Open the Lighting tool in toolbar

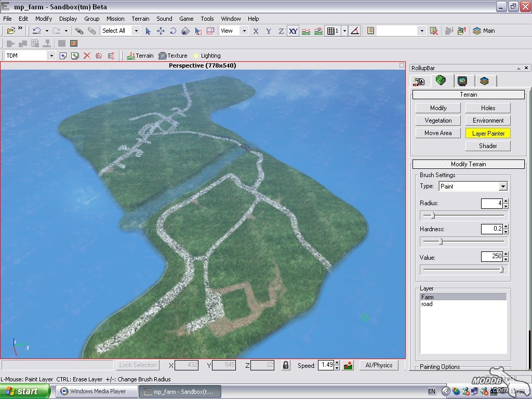pyautogui.click(x=206, y=56)
